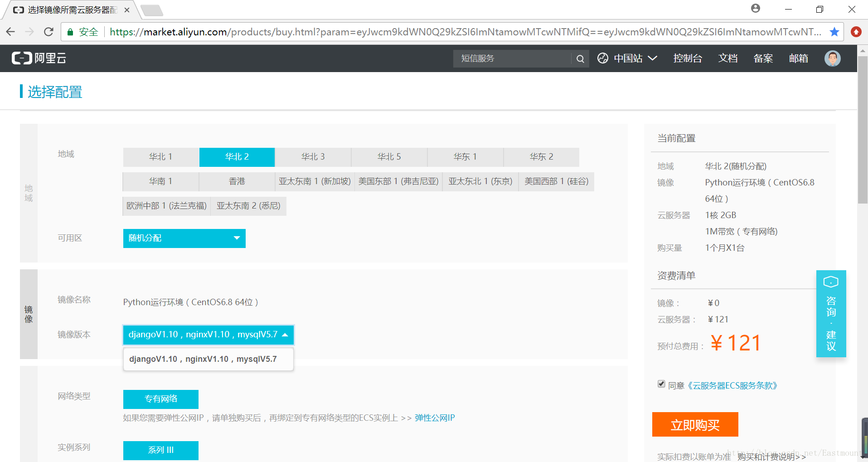868x462 pixels.
Task: Open 备案 in the header
Action: pos(763,58)
